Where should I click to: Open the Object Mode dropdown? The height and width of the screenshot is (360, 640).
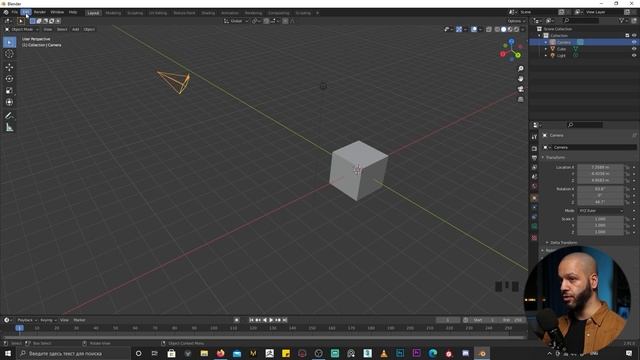click(22, 29)
